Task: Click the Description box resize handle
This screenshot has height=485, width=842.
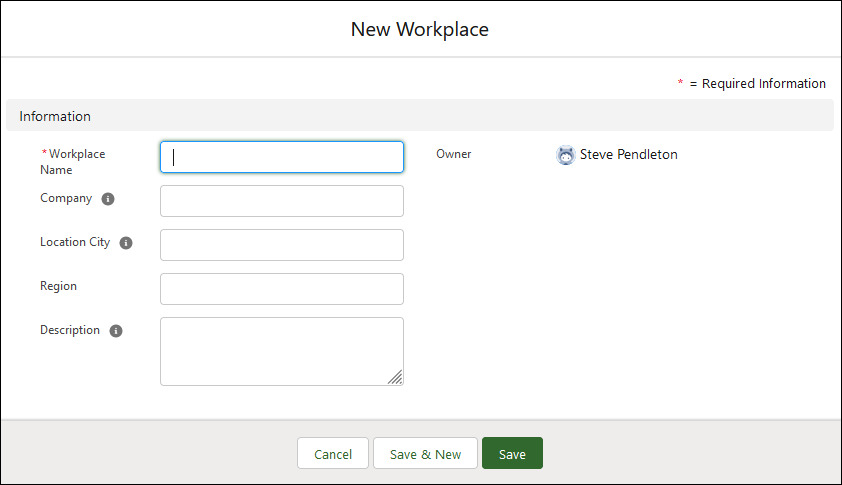Action: click(395, 377)
